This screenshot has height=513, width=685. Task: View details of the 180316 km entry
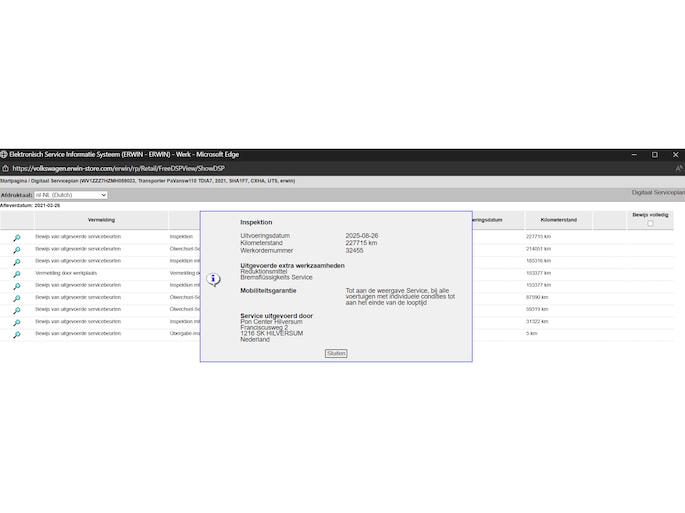(16, 261)
